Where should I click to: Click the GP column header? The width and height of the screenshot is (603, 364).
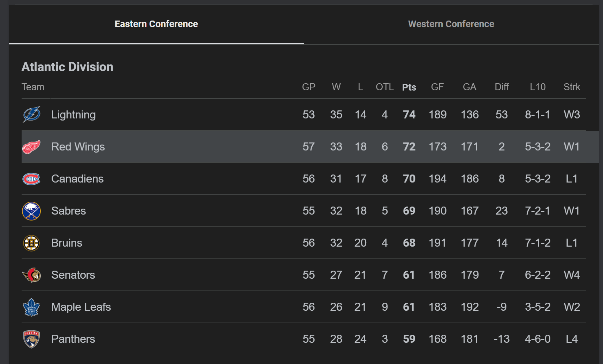[308, 87]
